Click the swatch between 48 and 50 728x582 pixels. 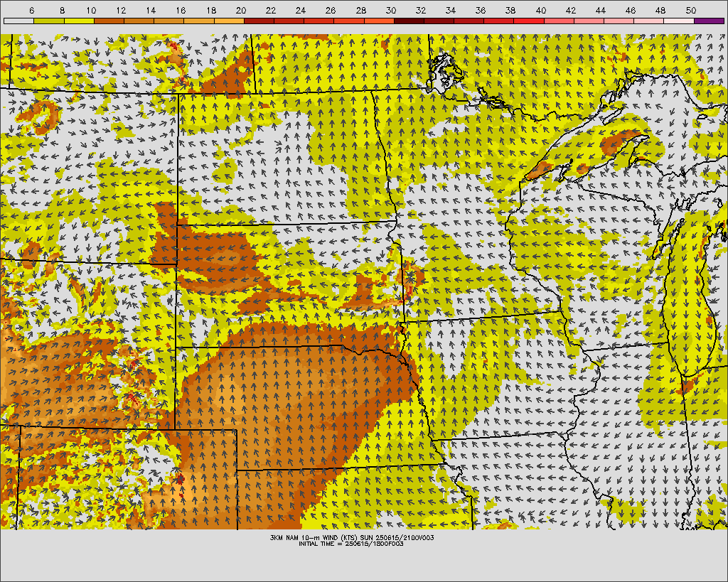coord(679,21)
